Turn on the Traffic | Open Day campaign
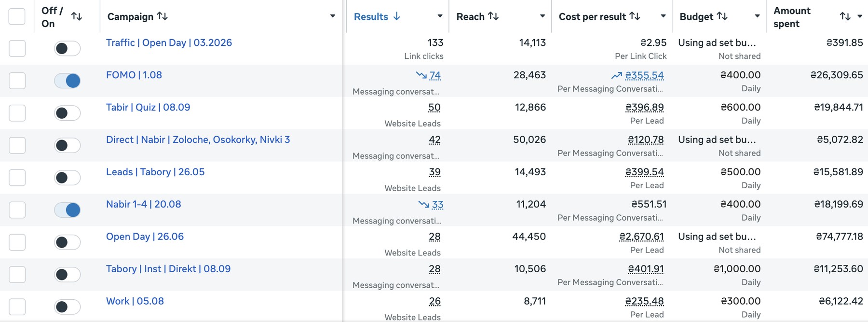 [67, 48]
